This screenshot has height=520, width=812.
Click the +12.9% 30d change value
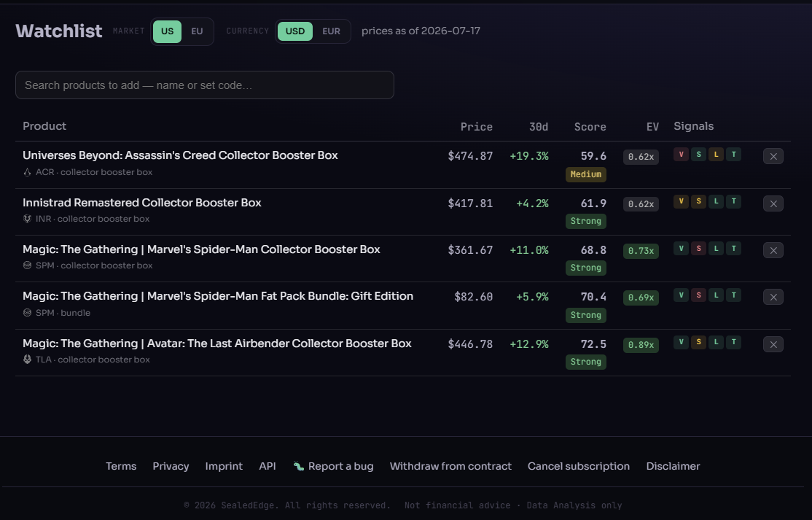click(x=529, y=344)
